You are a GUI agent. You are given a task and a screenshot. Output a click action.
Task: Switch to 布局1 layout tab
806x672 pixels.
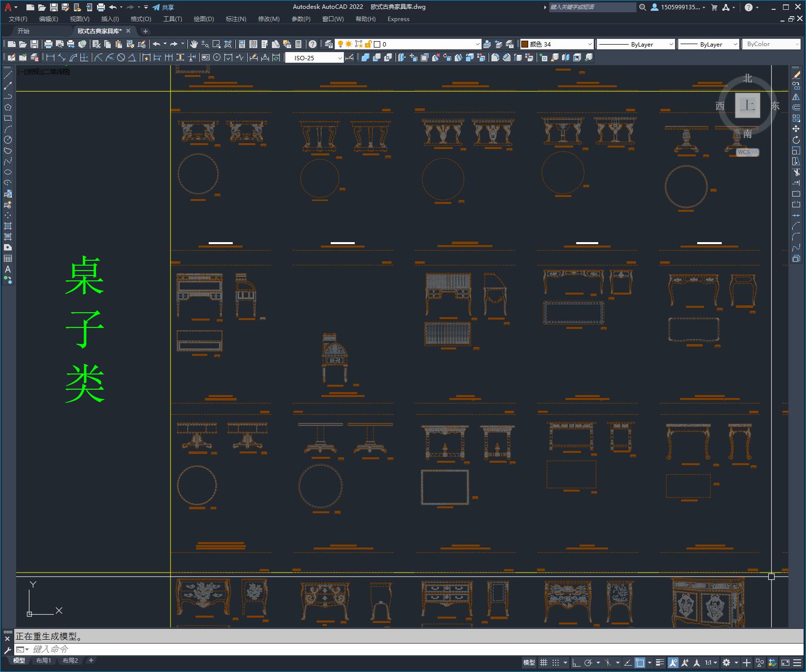coord(43,661)
